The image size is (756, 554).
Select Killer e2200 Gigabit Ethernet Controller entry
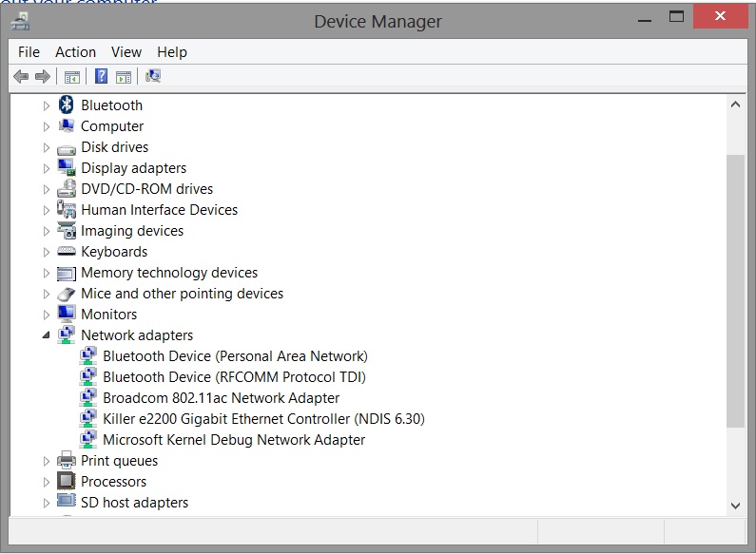click(x=263, y=419)
